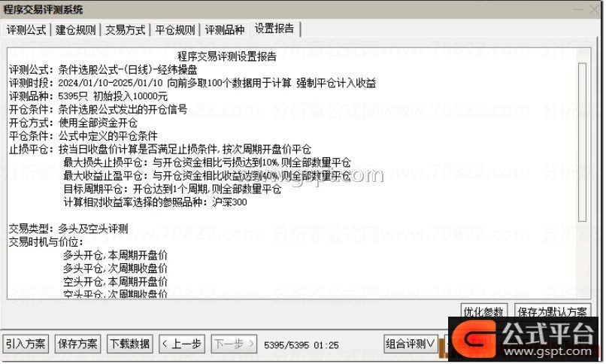Image resolution: width=606 pixels, height=364 pixels.
Task: Switch to the 评测公式 tab
Action: 26,30
